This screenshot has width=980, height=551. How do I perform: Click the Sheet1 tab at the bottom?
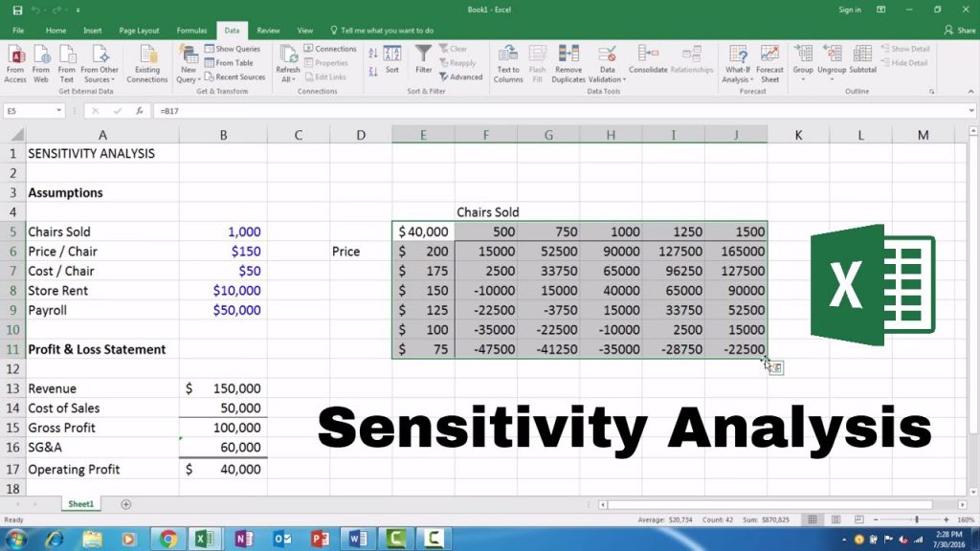click(80, 503)
